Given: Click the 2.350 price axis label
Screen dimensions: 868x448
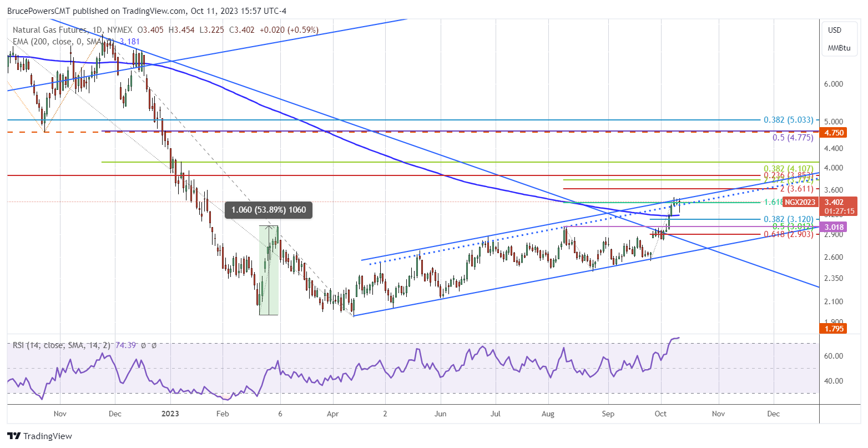Looking at the screenshot, I should pyautogui.click(x=835, y=278).
